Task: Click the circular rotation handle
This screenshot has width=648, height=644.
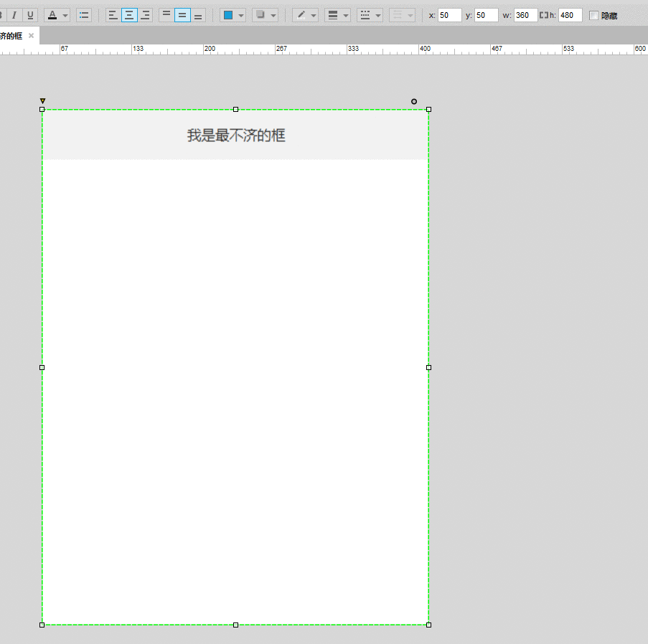Action: pos(413,101)
